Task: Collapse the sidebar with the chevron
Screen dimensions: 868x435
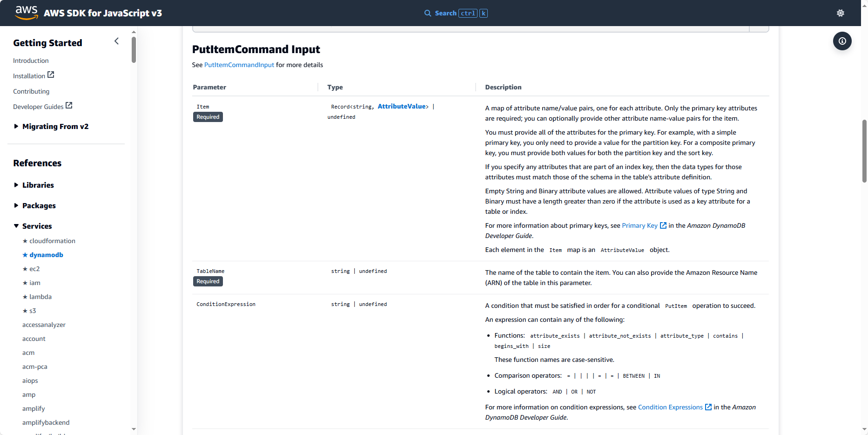Action: point(116,41)
